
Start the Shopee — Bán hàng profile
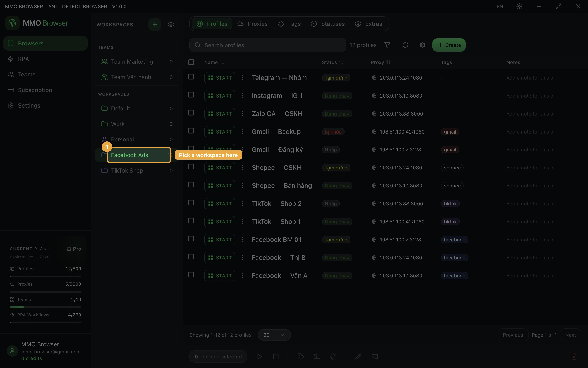tap(220, 186)
